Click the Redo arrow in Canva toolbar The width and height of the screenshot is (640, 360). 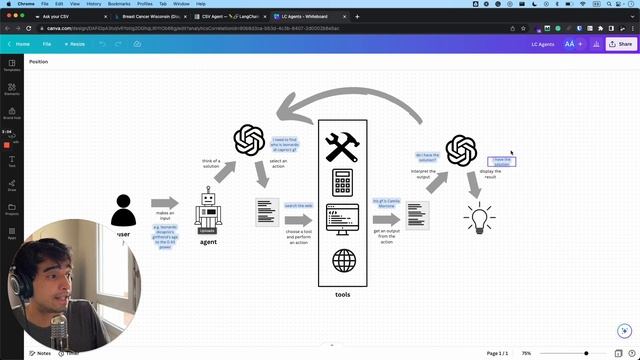click(x=118, y=44)
